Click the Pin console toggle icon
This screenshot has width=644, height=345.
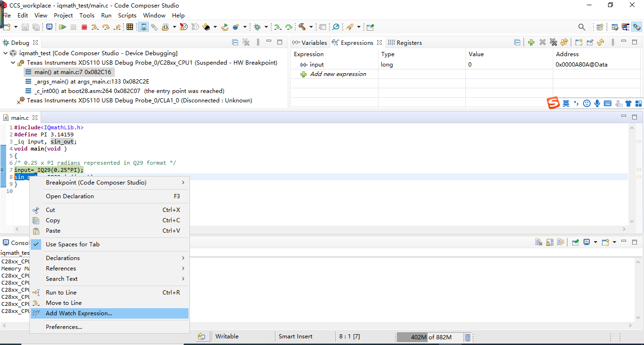pyautogui.click(x=575, y=242)
